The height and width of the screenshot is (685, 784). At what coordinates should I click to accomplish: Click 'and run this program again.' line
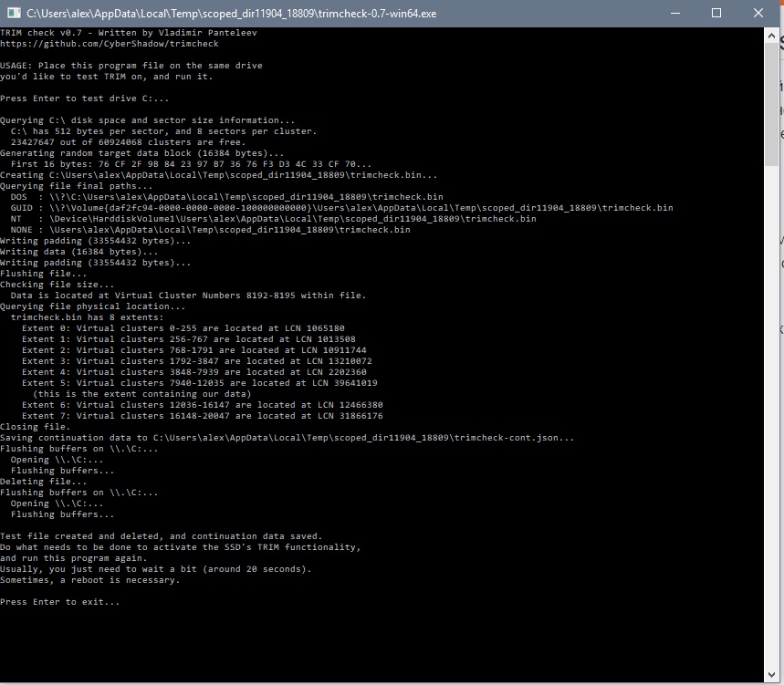click(x=74, y=559)
